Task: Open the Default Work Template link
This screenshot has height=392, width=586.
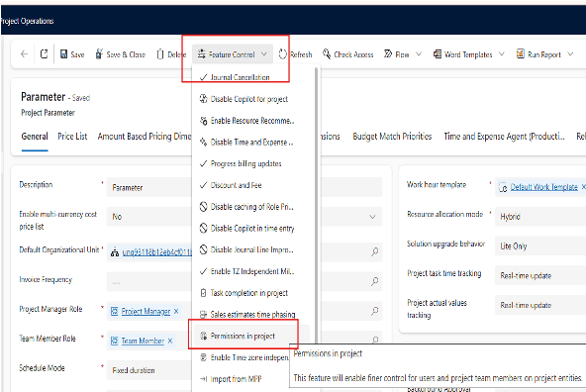Action: tap(543, 187)
